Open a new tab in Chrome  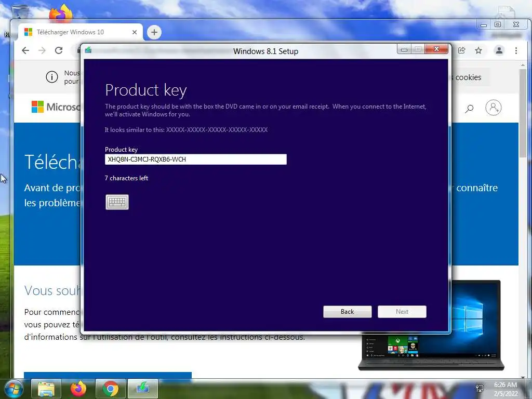[154, 32]
